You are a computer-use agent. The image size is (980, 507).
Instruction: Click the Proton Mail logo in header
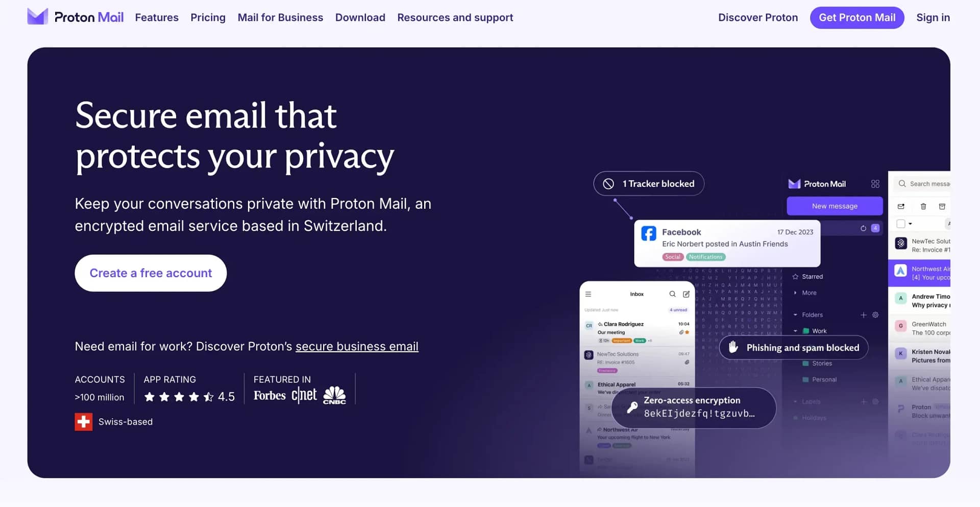pyautogui.click(x=75, y=17)
